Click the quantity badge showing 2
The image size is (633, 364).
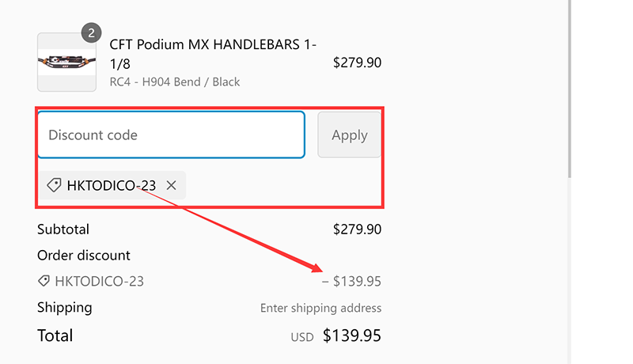click(92, 32)
